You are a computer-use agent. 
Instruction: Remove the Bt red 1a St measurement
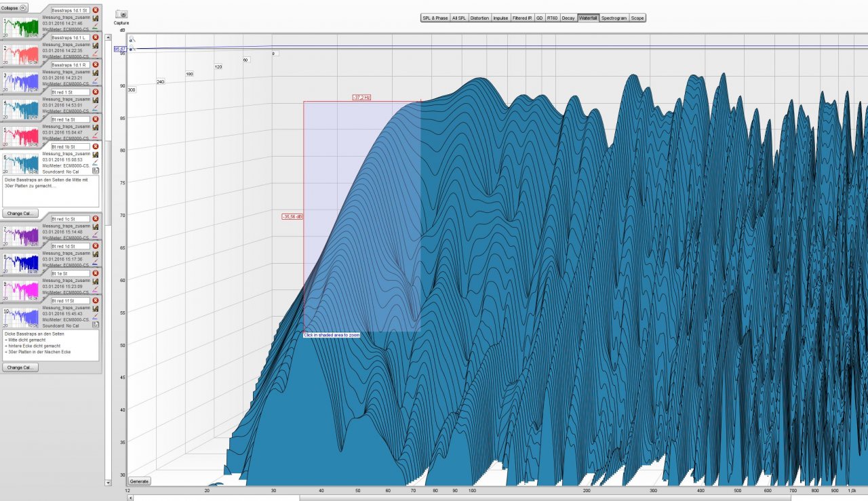pos(96,119)
